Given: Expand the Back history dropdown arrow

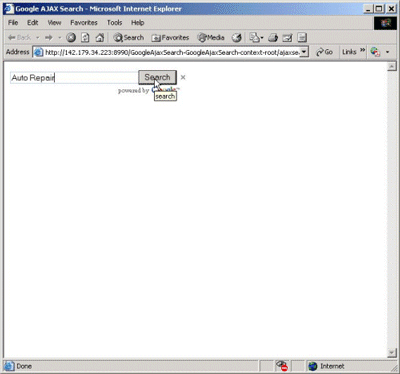Looking at the screenshot, I should coord(37,38).
